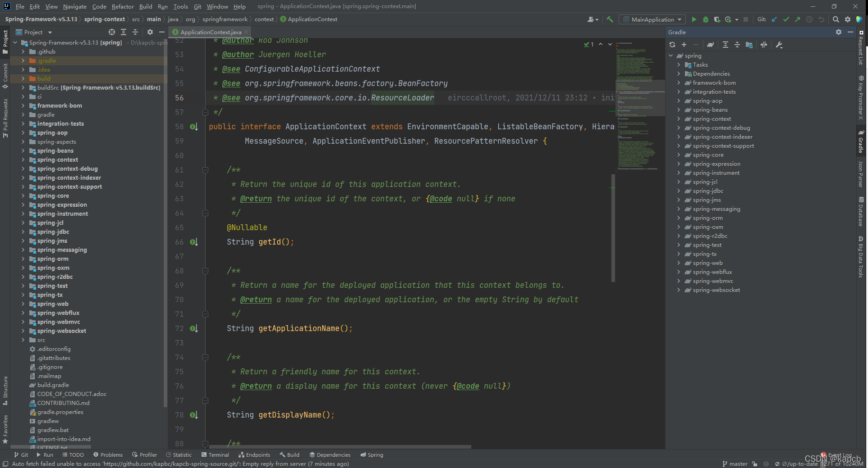Viewport: 868px width, 468px height.
Task: Open the Project view selector dropdown
Action: click(34, 32)
